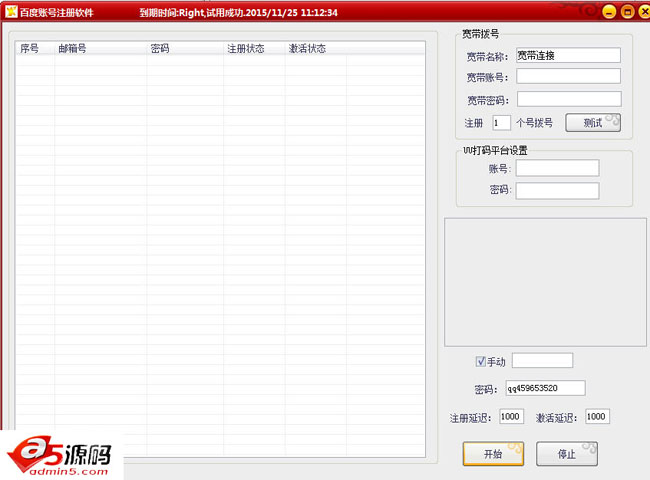Viewport: 650px width, 480px height.
Task: Toggle the 手动 checkbox
Action: pyautogui.click(x=480, y=361)
